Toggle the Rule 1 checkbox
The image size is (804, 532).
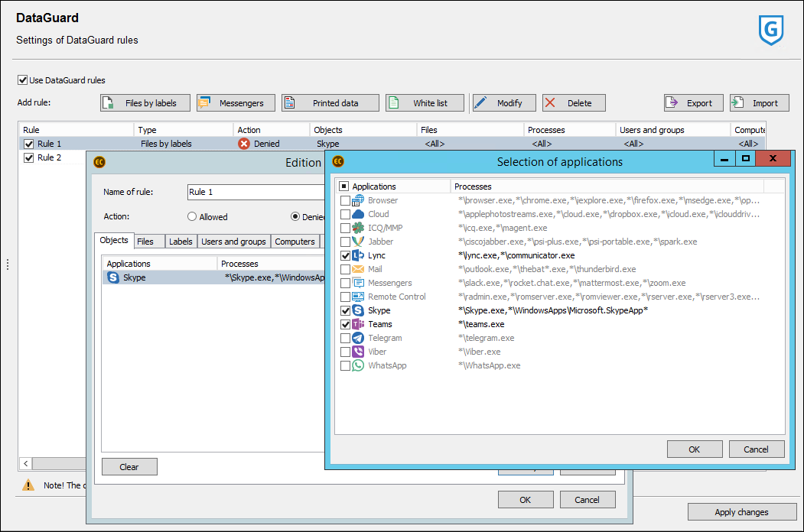[x=29, y=144]
